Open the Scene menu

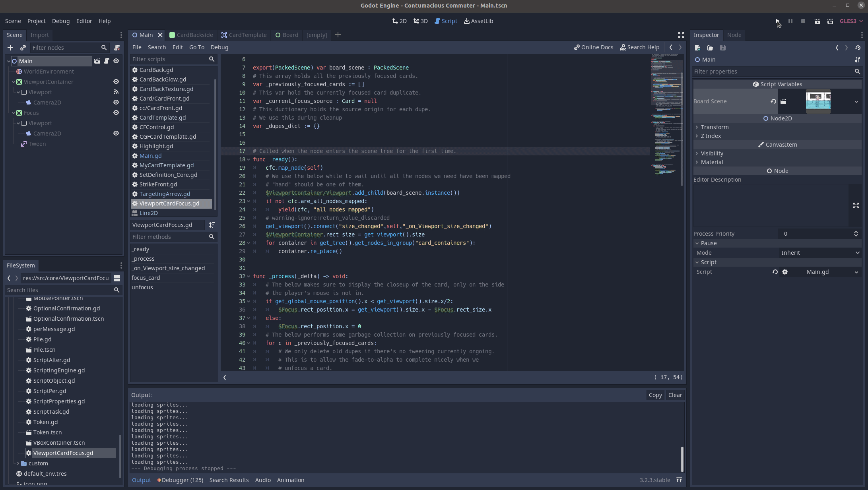pyautogui.click(x=13, y=21)
